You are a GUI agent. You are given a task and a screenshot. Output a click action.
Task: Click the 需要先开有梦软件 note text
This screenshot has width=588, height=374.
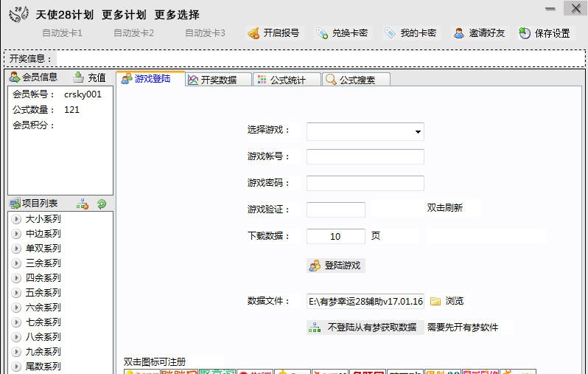coord(463,328)
